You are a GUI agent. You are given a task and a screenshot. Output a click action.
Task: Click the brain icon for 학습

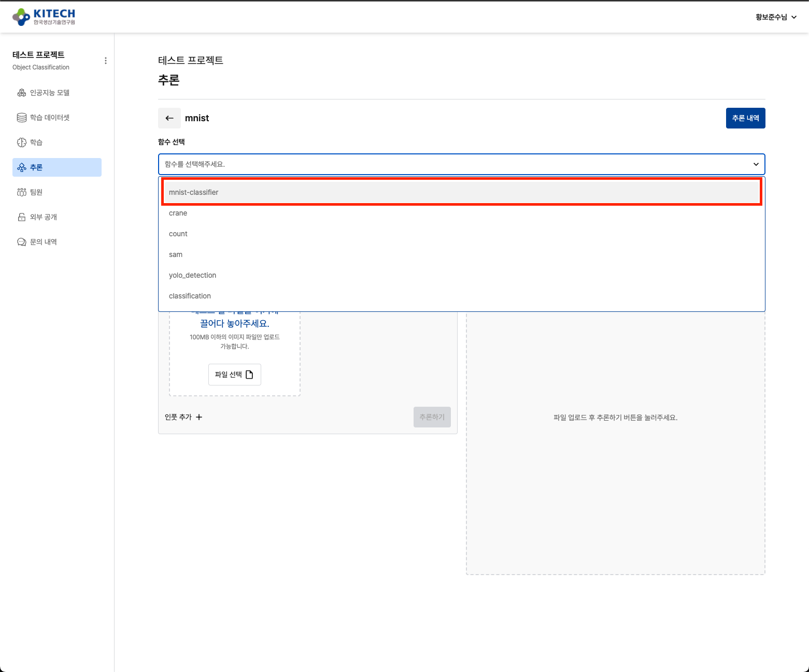[x=22, y=142]
